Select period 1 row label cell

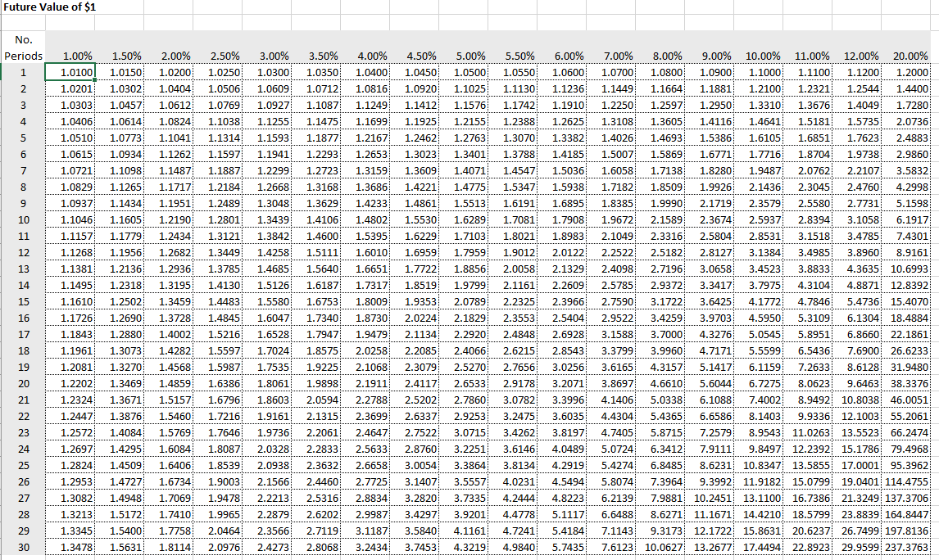pos(23,71)
